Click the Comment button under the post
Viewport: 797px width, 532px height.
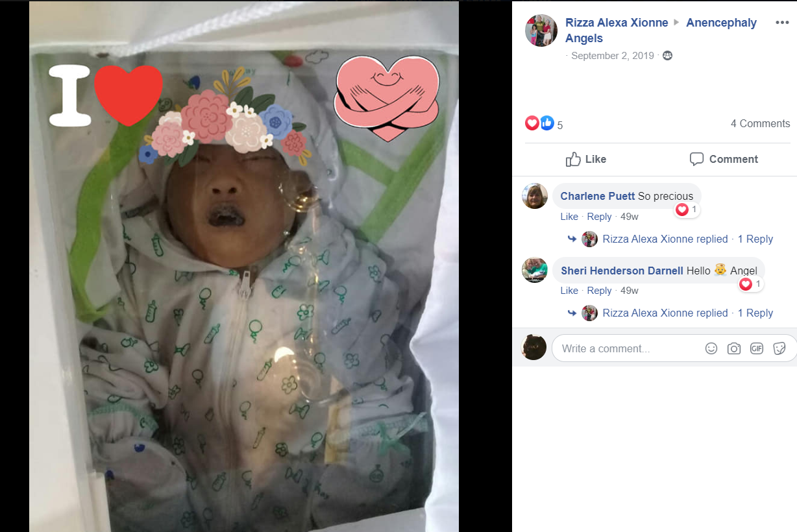(724, 159)
